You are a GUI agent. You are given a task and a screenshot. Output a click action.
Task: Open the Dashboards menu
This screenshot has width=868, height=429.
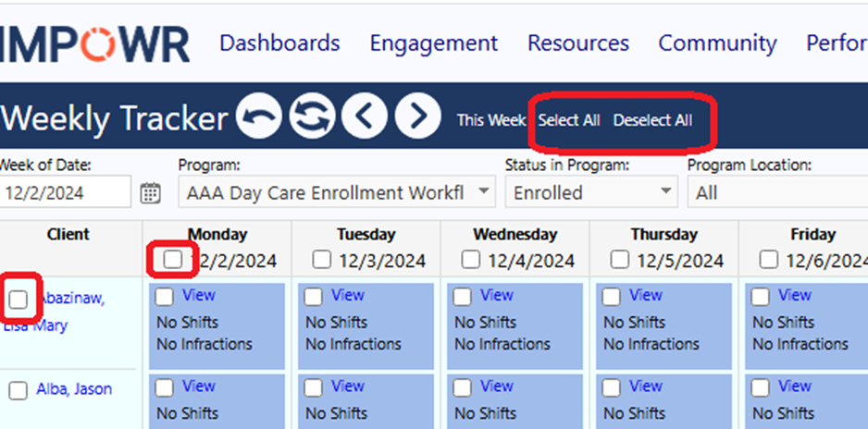point(279,43)
